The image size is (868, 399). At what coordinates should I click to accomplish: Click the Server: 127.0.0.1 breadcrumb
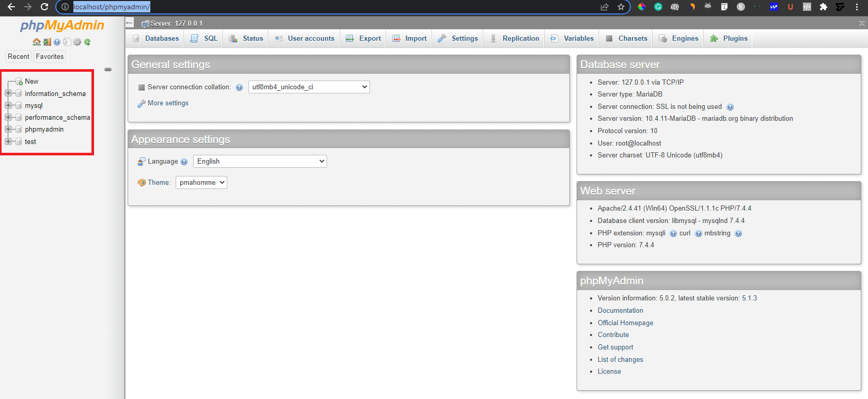pyautogui.click(x=176, y=24)
